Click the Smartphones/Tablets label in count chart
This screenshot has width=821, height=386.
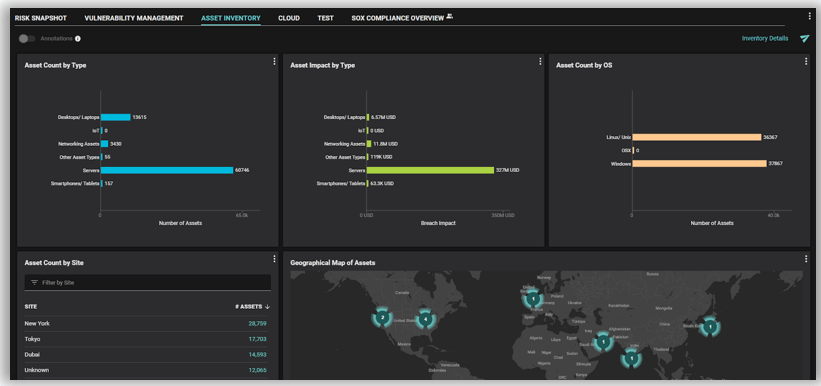pos(75,183)
